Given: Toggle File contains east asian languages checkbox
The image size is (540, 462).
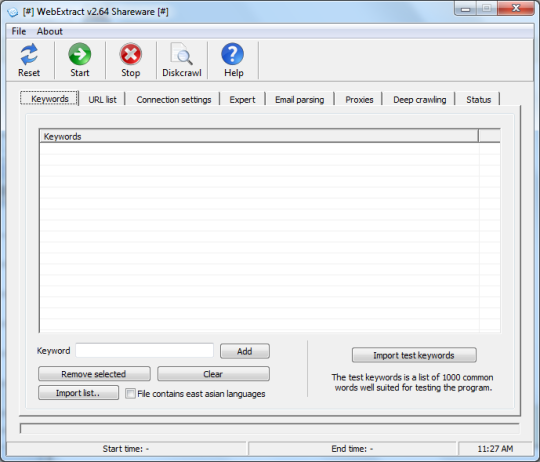Looking at the screenshot, I should (130, 393).
